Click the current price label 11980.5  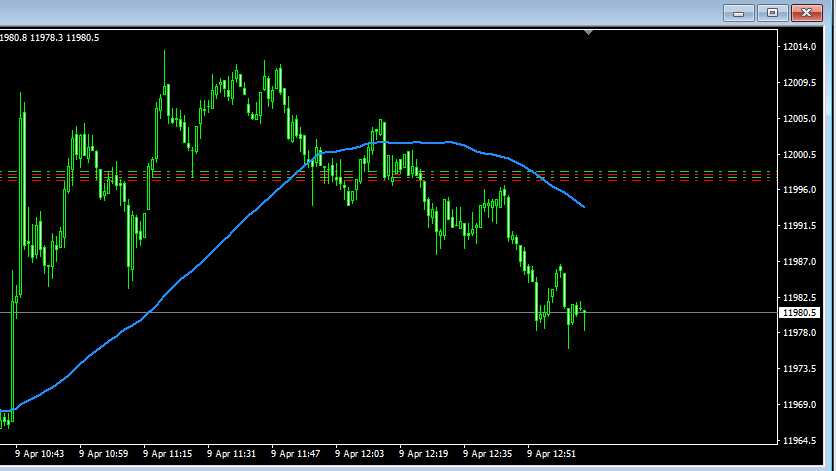pos(799,313)
